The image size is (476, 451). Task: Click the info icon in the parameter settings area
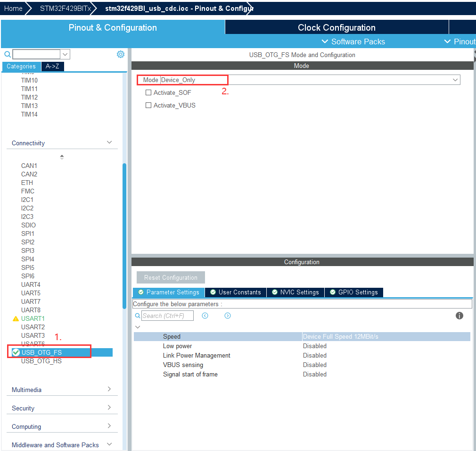pos(460,316)
